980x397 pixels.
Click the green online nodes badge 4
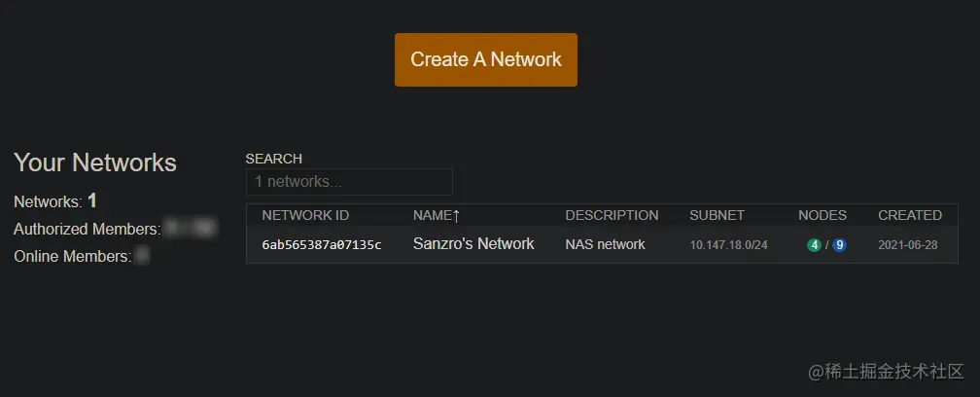pyautogui.click(x=814, y=245)
